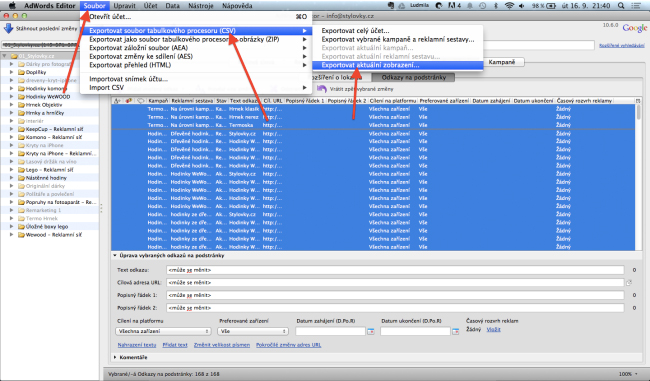Open the Wi-Fi status icon
Screen dimensions: 650x381
(509, 6)
